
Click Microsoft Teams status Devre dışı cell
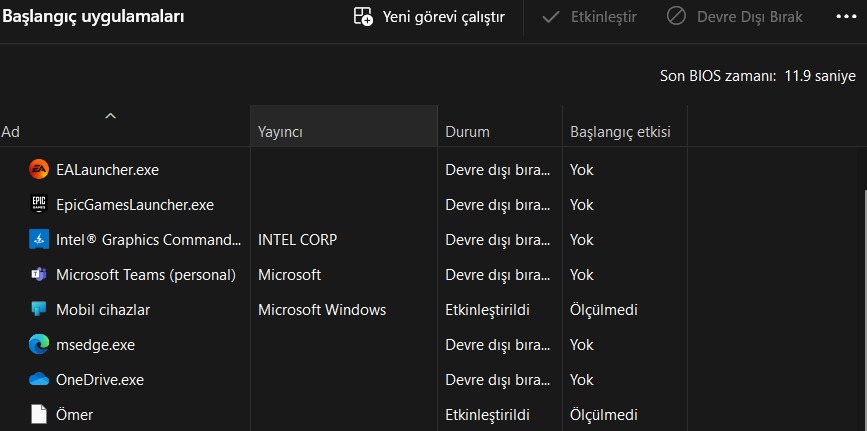point(498,274)
